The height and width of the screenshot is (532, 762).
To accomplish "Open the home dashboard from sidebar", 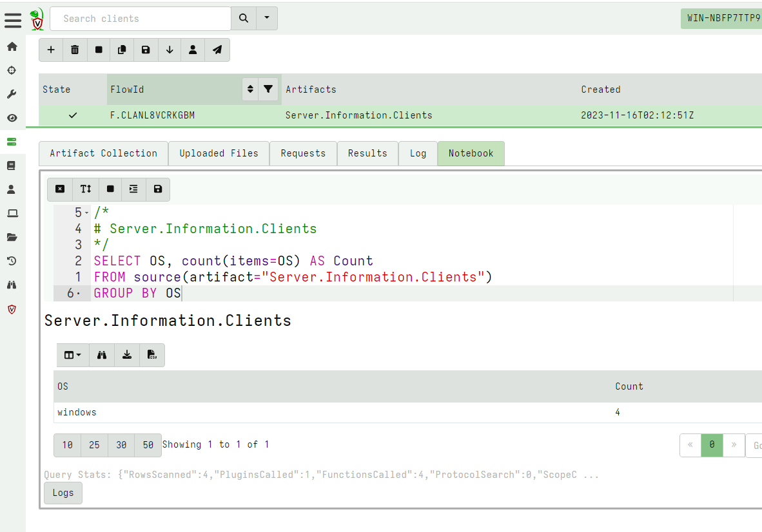I will 12,46.
